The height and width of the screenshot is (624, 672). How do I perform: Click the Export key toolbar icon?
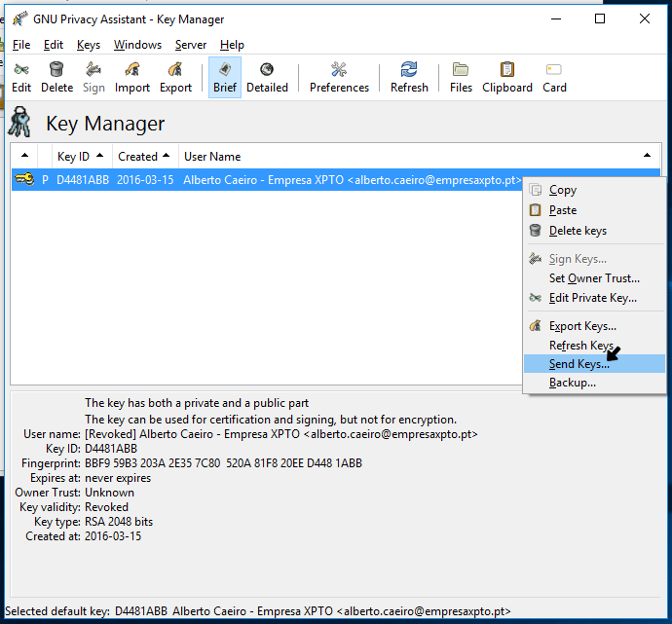(x=175, y=78)
